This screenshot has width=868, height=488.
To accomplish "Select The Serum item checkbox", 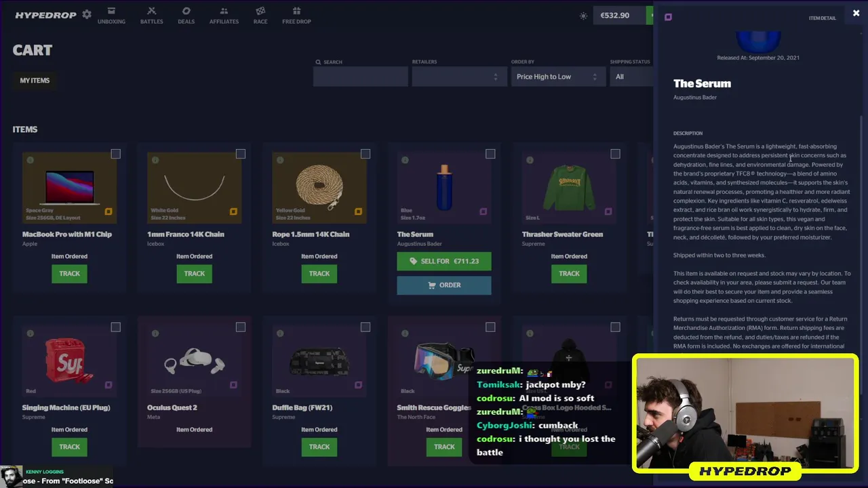I will coord(490,154).
